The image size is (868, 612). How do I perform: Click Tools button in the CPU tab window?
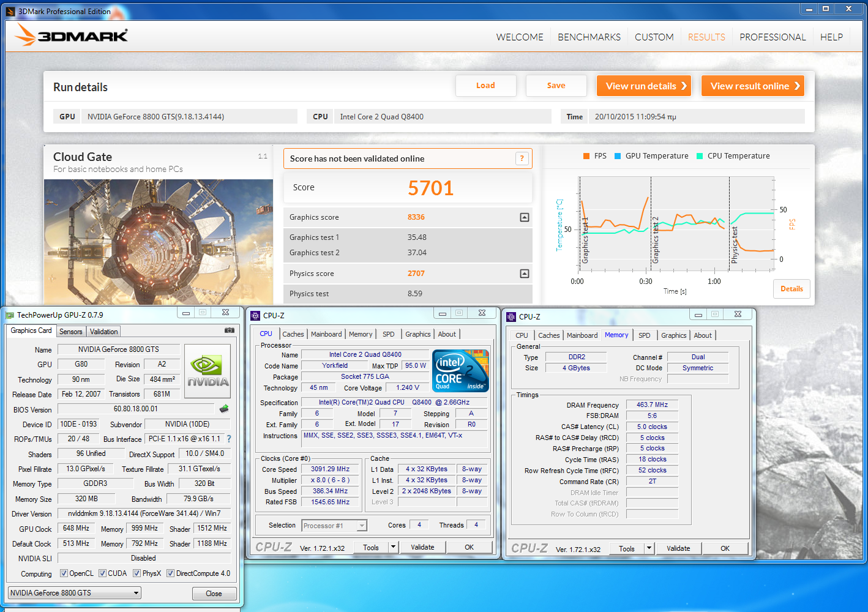pos(371,547)
